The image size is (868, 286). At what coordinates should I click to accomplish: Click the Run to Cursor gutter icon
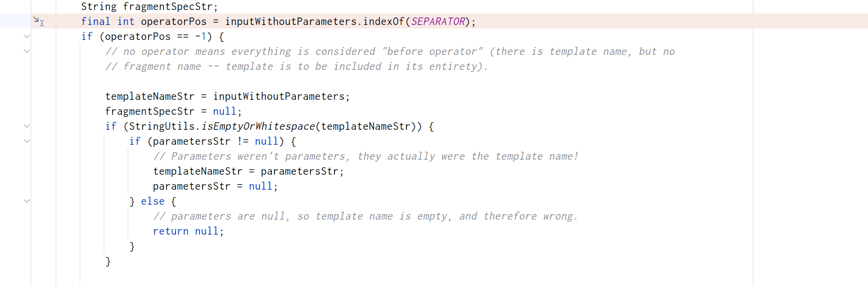38,21
